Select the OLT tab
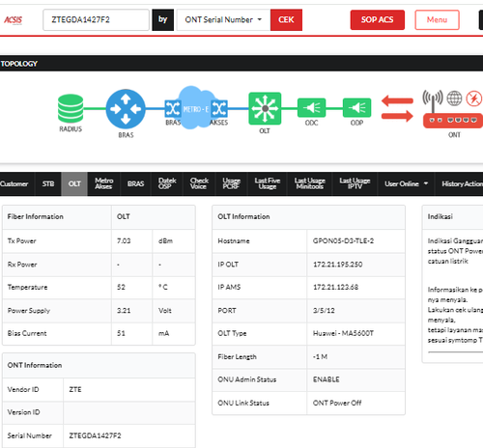Image resolution: width=483 pixels, height=448 pixels. (x=74, y=183)
